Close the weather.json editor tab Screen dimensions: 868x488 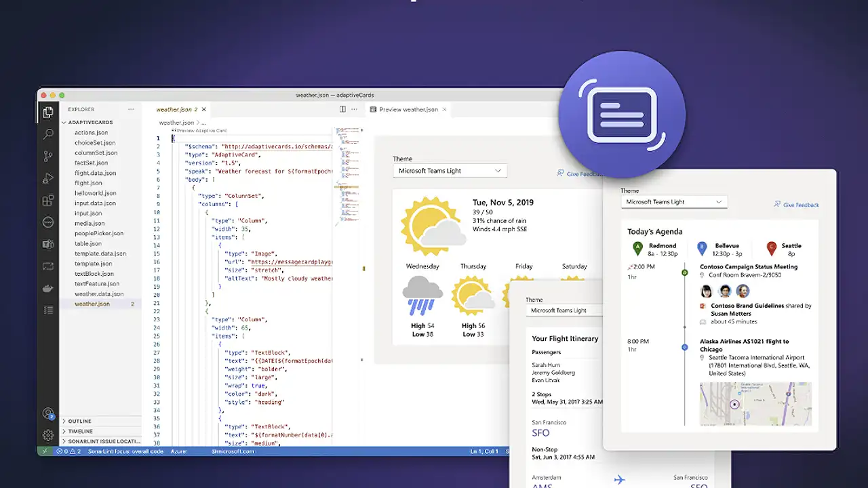pos(203,109)
